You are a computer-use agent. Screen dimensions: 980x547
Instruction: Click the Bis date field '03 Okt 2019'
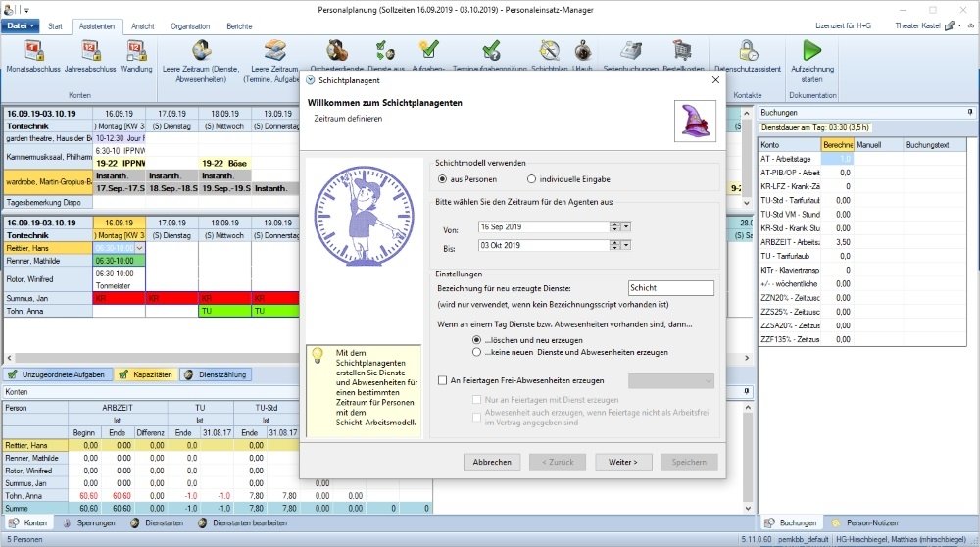point(544,246)
